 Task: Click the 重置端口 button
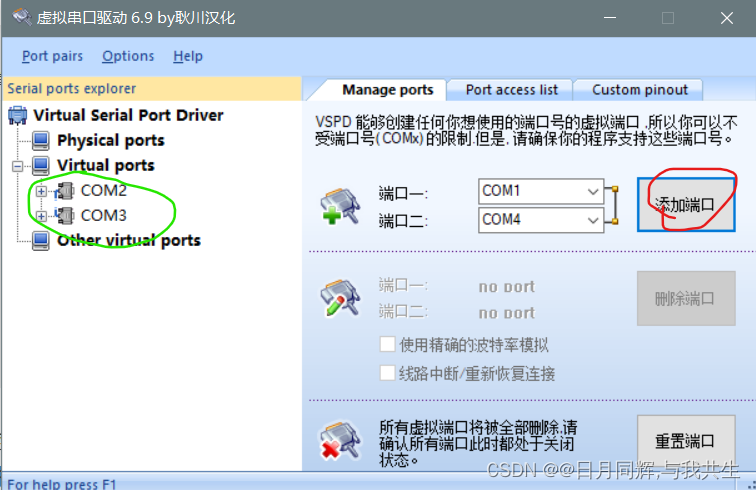tap(686, 441)
